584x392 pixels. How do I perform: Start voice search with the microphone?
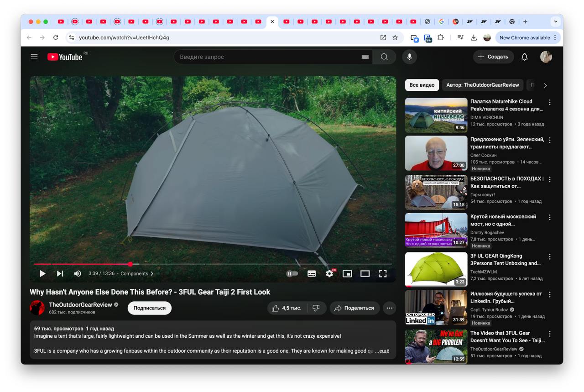tap(410, 57)
